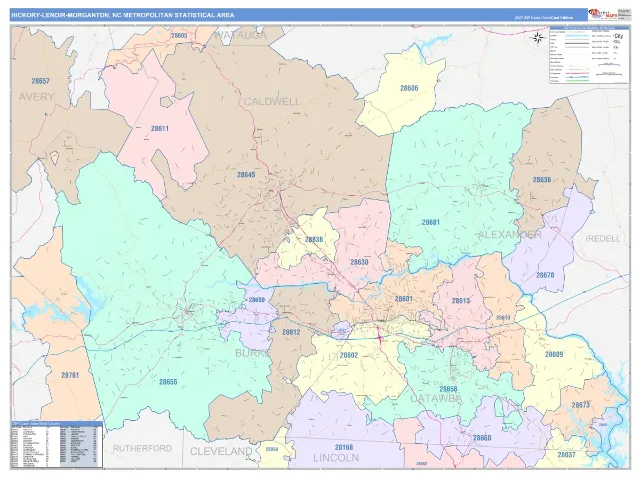
Task: Select ZIP code label 28650
Action: (482, 438)
